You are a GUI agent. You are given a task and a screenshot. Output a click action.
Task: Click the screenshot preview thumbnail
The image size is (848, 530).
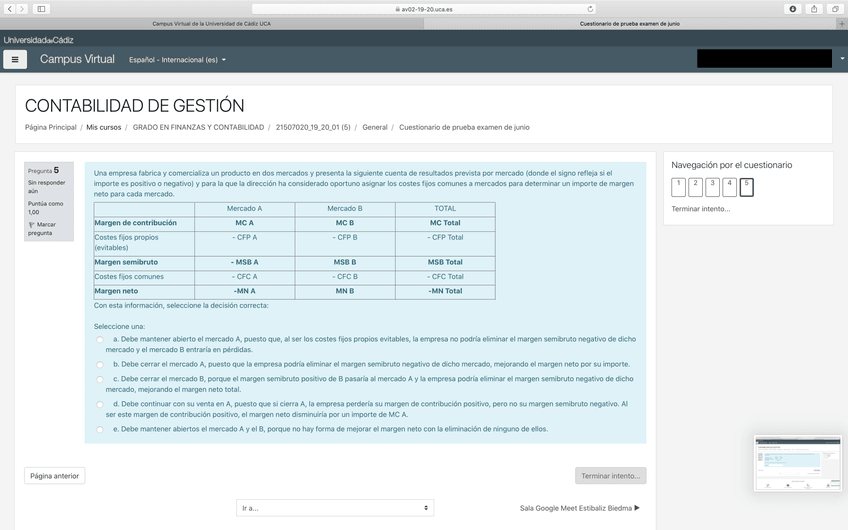tap(797, 463)
